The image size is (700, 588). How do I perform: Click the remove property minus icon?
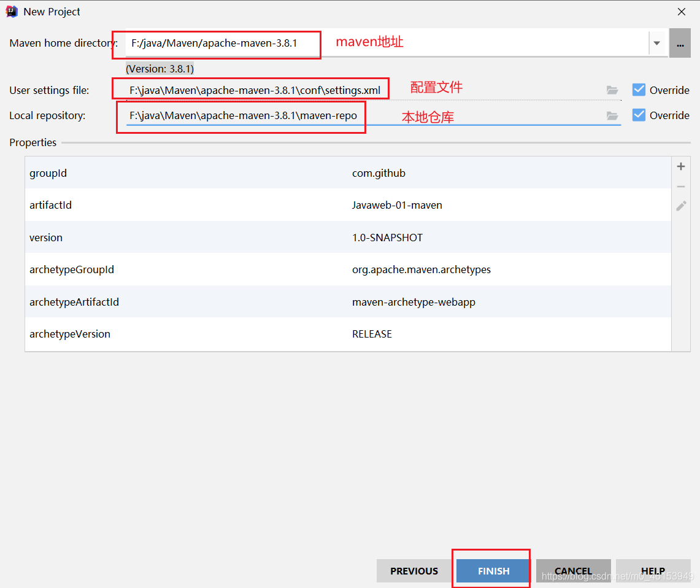pos(681,187)
